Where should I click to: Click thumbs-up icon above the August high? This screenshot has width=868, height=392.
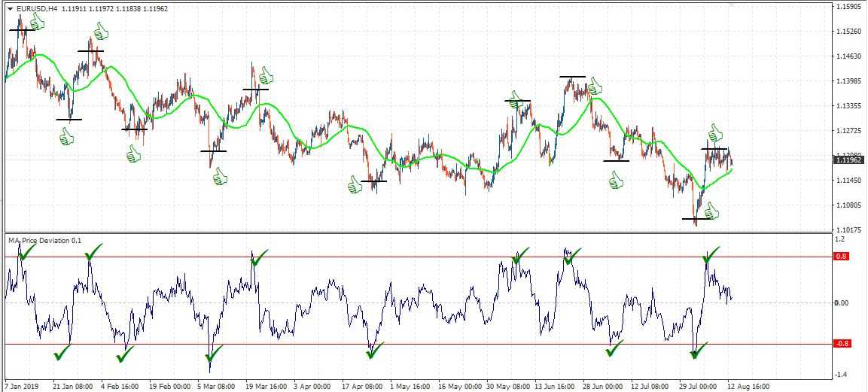coord(714,133)
